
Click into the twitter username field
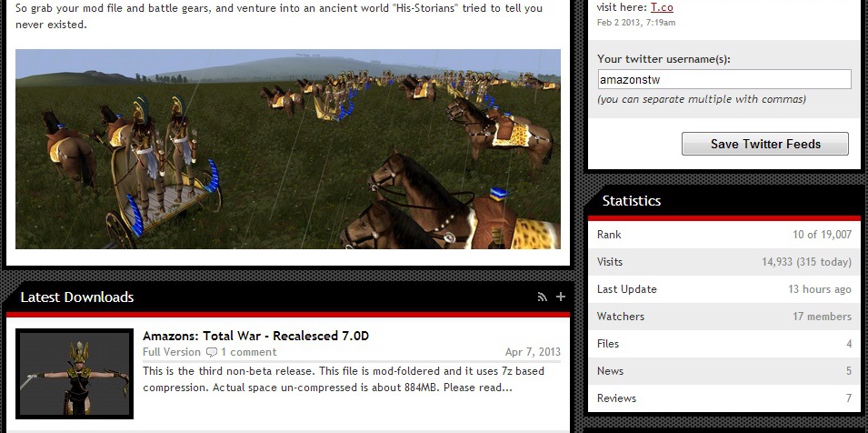[x=724, y=79]
